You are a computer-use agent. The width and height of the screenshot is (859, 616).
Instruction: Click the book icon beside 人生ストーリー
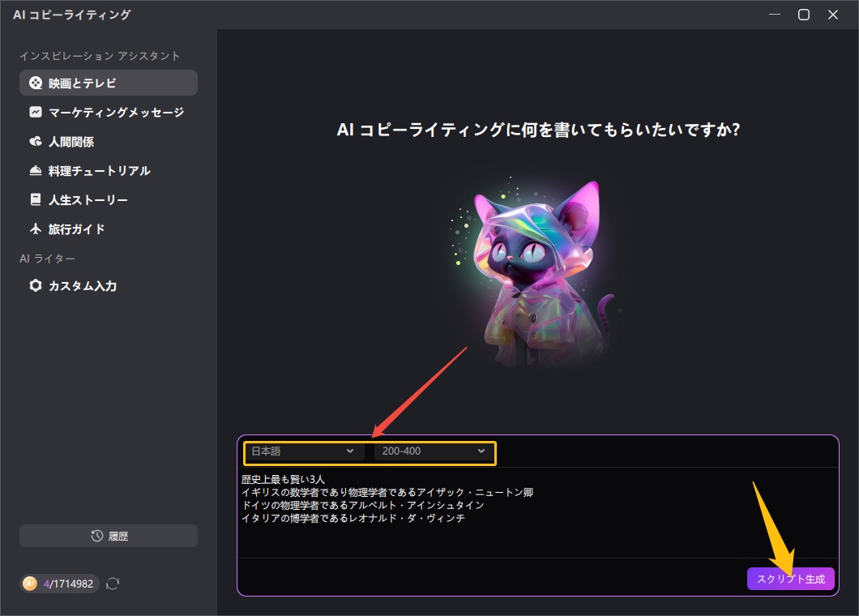coord(35,200)
